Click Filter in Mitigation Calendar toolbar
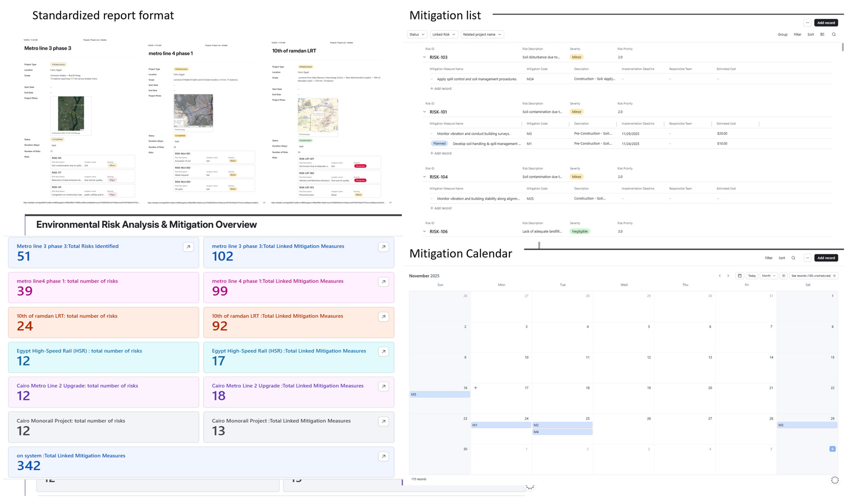 [768, 258]
